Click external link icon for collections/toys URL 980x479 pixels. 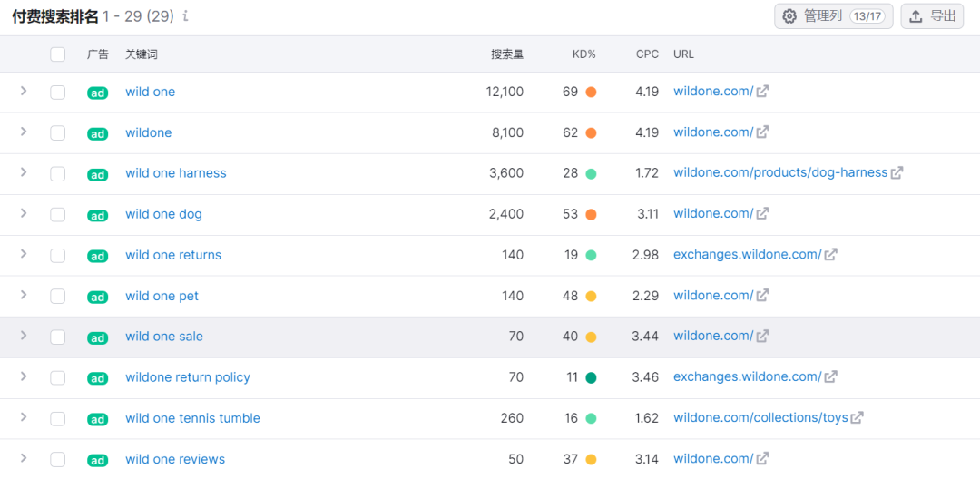point(857,418)
